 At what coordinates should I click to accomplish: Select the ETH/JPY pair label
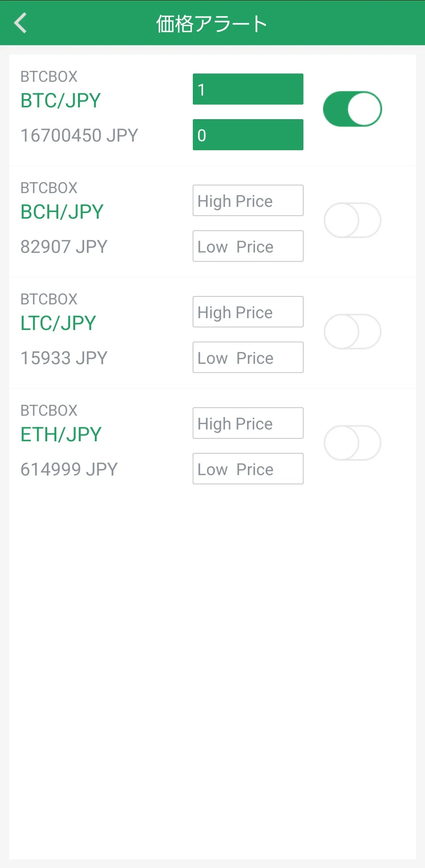[x=61, y=435]
